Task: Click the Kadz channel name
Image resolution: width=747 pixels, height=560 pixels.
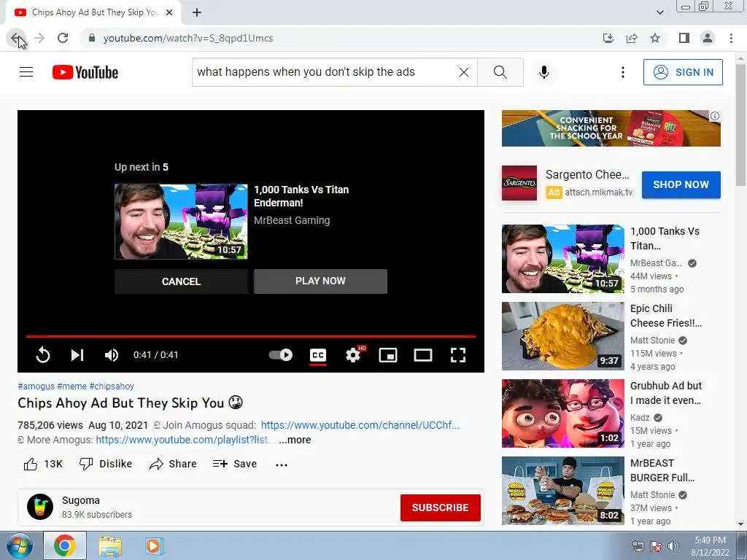Action: click(x=640, y=418)
